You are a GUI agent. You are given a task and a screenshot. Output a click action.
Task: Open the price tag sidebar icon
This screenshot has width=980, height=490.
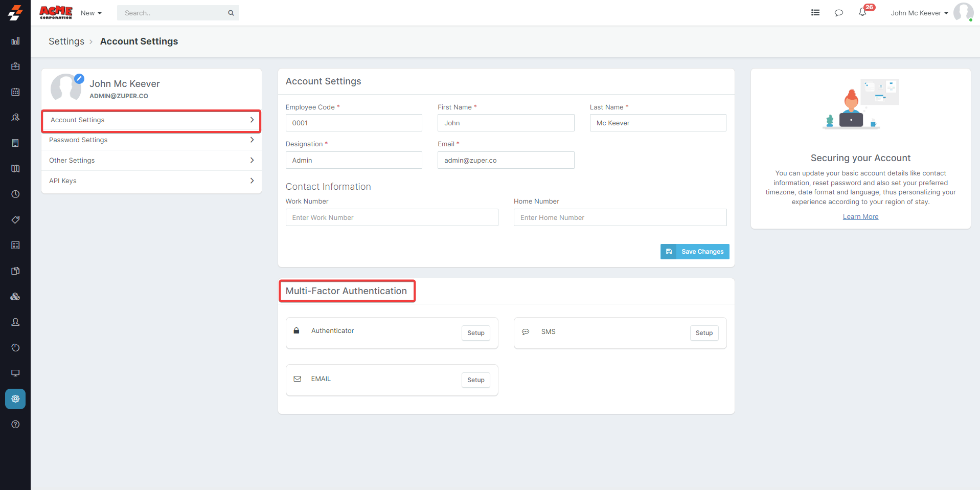(x=15, y=220)
